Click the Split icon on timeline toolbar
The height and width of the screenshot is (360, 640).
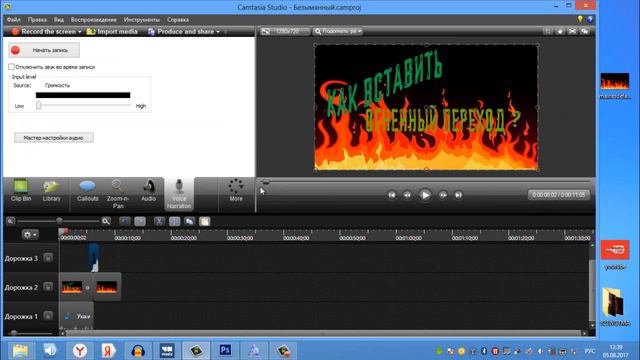pyautogui.click(x=174, y=221)
